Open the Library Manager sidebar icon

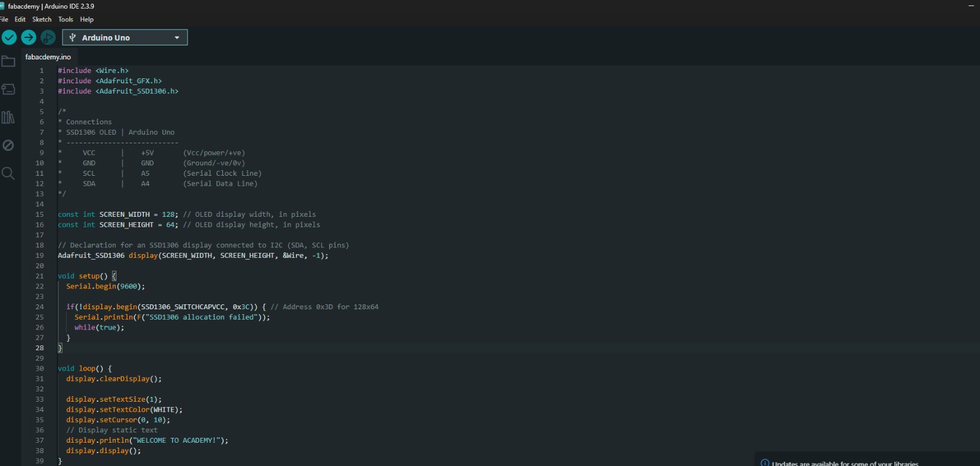[x=9, y=117]
